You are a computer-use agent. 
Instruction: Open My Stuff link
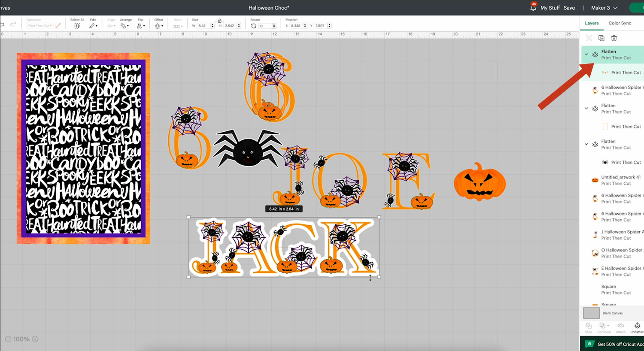(550, 8)
